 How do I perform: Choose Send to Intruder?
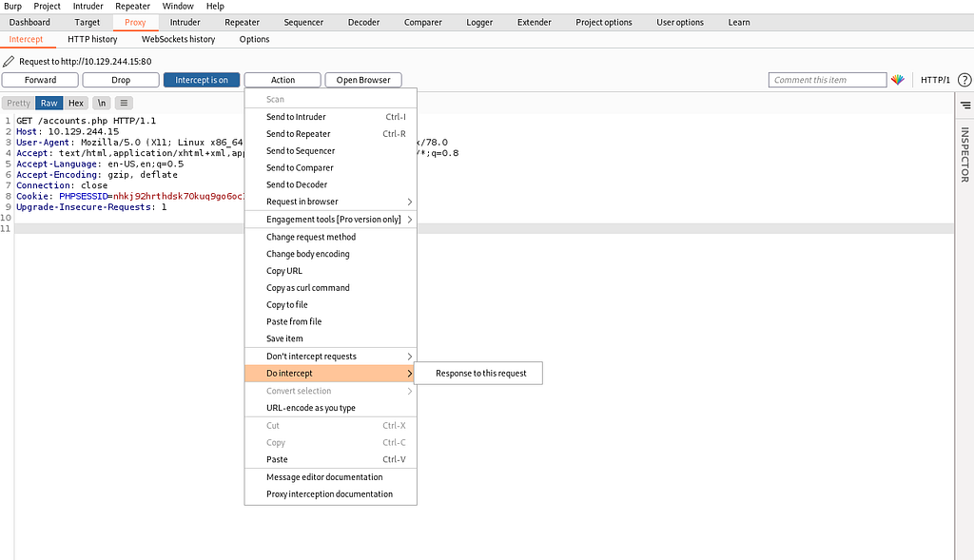click(x=330, y=117)
